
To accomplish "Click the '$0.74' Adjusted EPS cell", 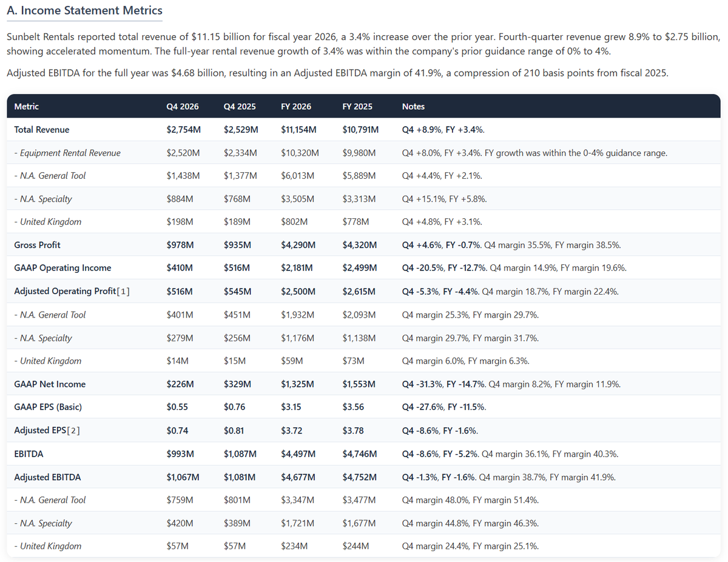I will pos(177,430).
